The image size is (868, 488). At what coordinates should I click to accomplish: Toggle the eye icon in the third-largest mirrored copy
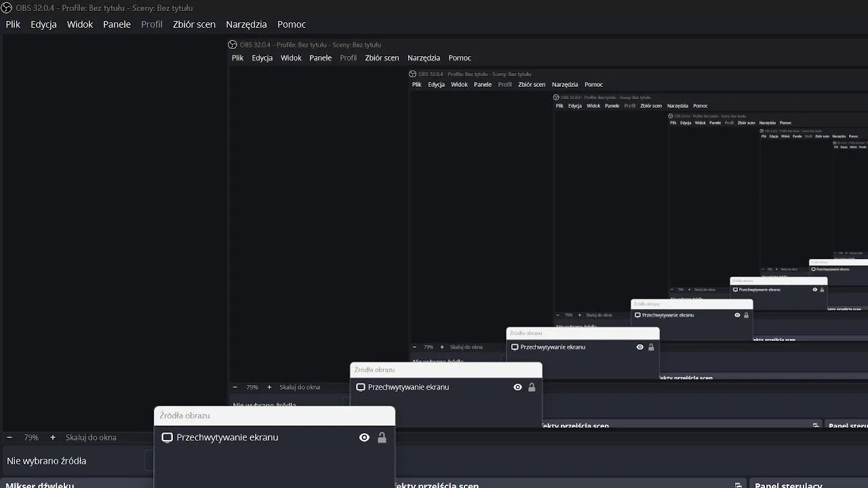(x=737, y=315)
